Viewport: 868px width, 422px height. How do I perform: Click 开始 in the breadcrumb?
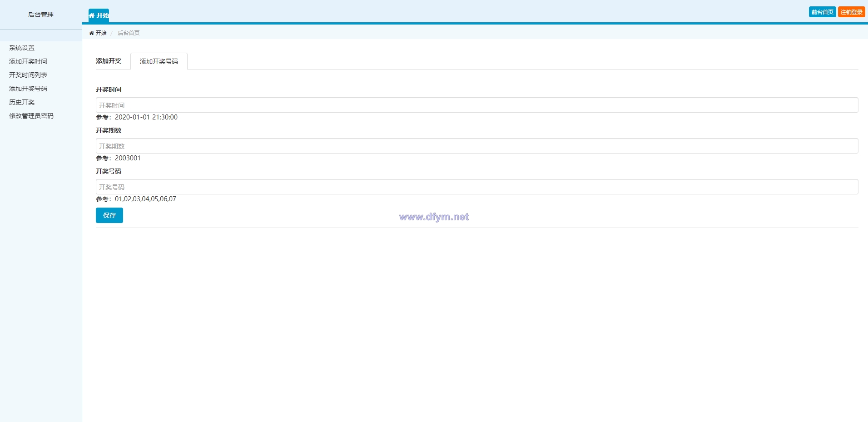[x=101, y=33]
